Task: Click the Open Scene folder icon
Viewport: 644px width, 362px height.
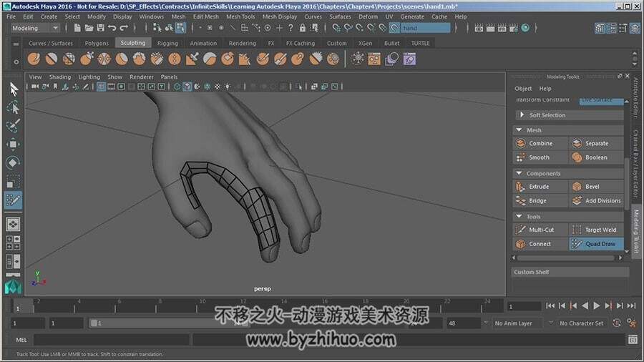Action: point(89,28)
